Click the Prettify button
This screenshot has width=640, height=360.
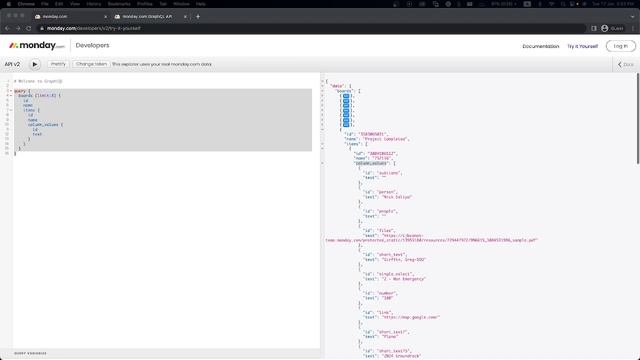[58, 64]
